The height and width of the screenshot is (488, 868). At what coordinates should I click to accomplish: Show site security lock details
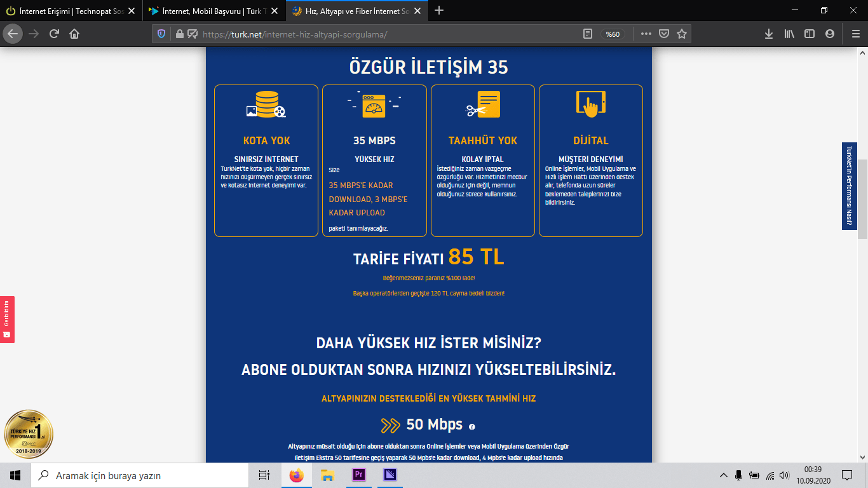(179, 34)
